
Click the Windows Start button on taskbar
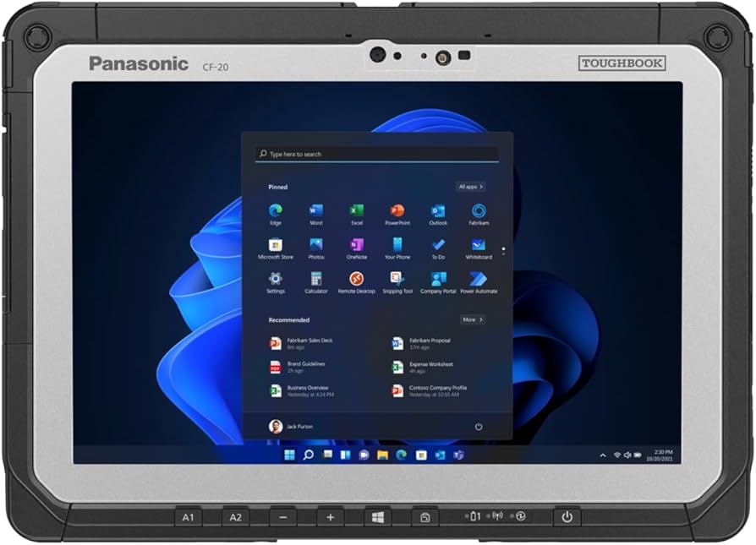point(290,455)
